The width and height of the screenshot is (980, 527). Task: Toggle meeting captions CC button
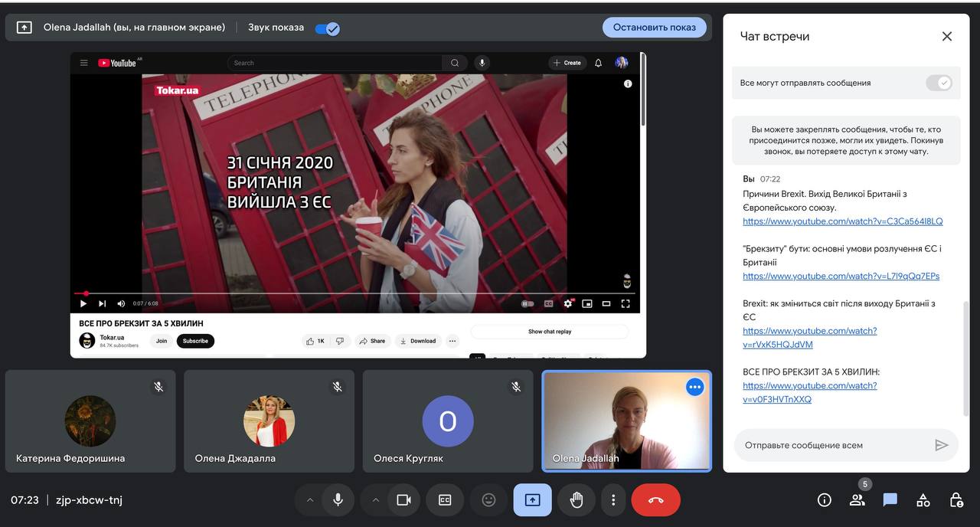445,500
